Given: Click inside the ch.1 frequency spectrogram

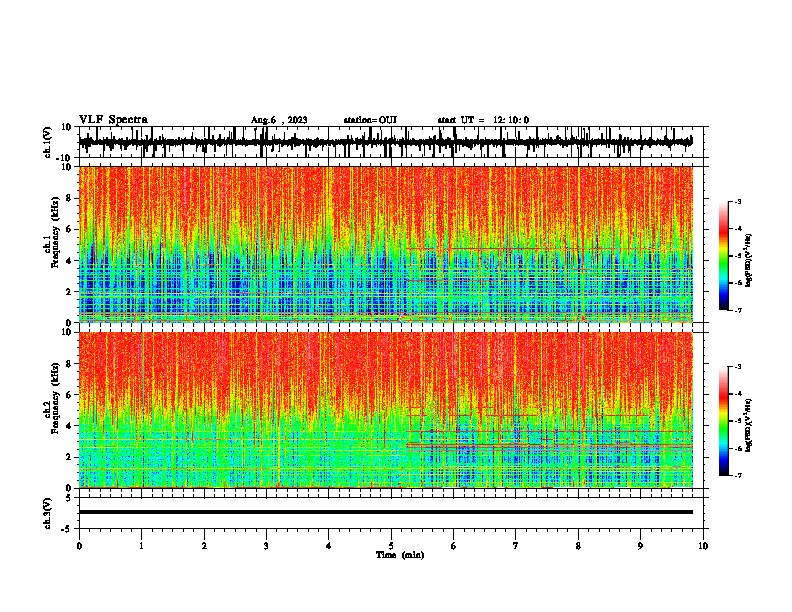Looking at the screenshot, I should 385,244.
